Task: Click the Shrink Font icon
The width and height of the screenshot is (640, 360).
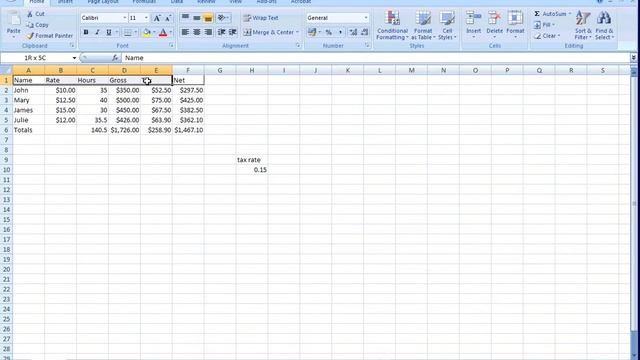Action: [x=168, y=18]
